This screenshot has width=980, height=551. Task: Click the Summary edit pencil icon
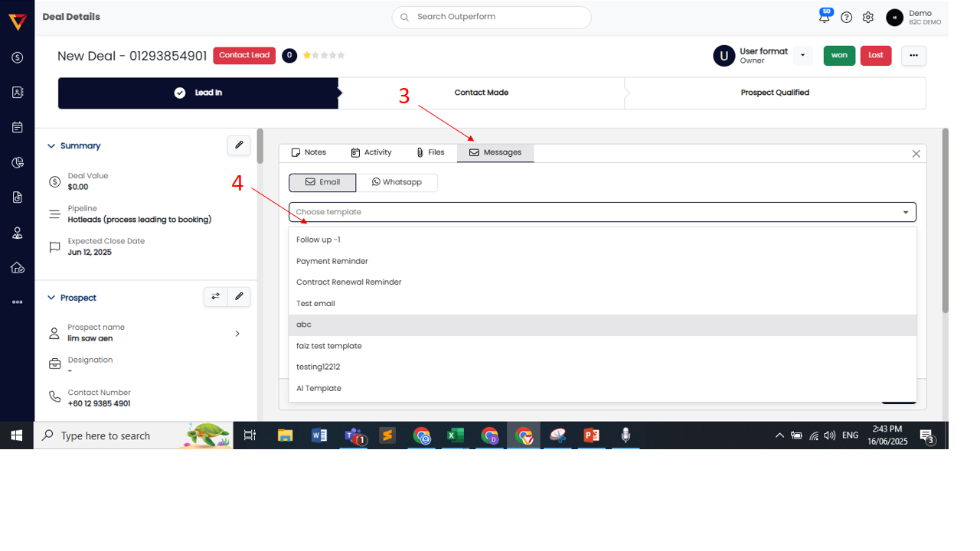pyautogui.click(x=239, y=145)
